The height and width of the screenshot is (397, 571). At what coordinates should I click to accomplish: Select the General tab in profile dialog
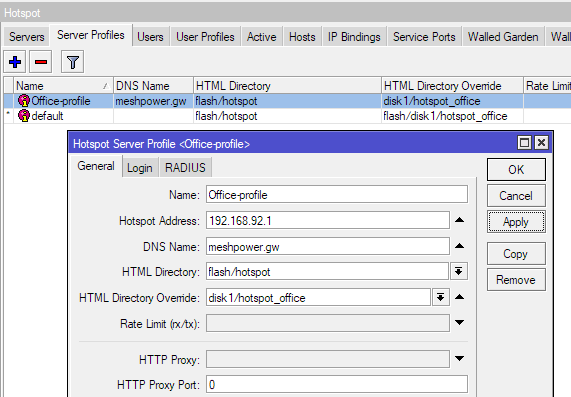pos(96,166)
